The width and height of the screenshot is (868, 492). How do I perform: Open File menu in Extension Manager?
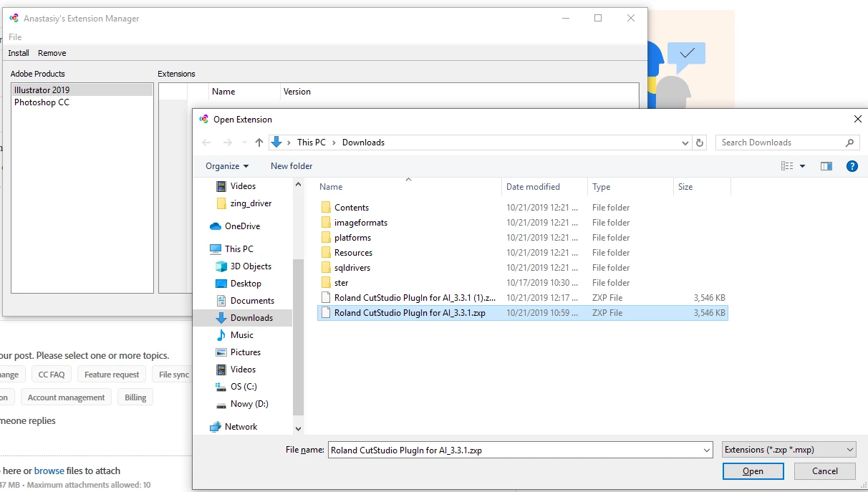pyautogui.click(x=15, y=37)
